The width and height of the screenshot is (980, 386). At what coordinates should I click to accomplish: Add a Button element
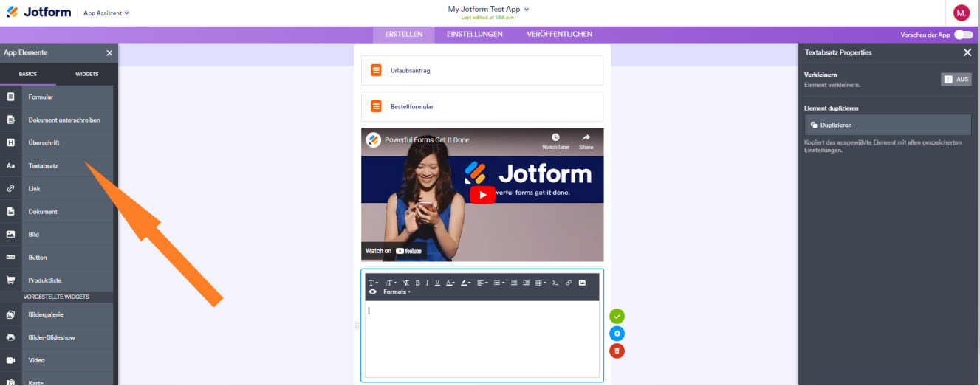[x=57, y=258]
